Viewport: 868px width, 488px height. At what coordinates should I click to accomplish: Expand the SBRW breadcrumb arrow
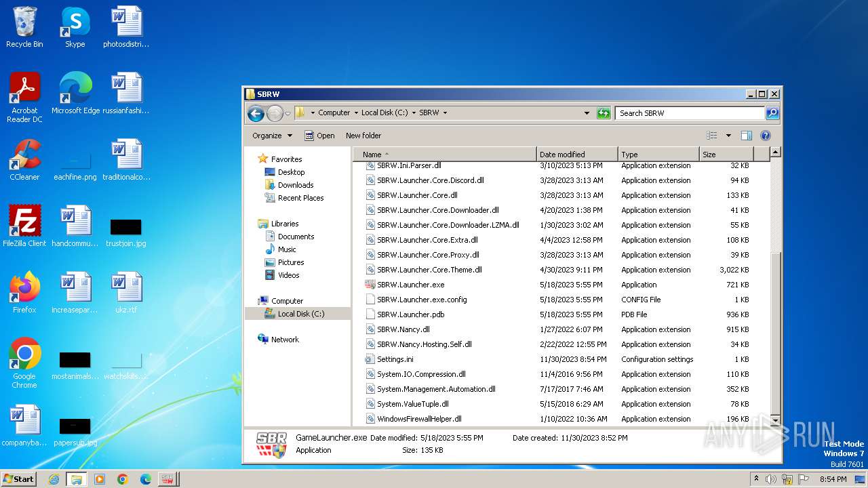(445, 113)
